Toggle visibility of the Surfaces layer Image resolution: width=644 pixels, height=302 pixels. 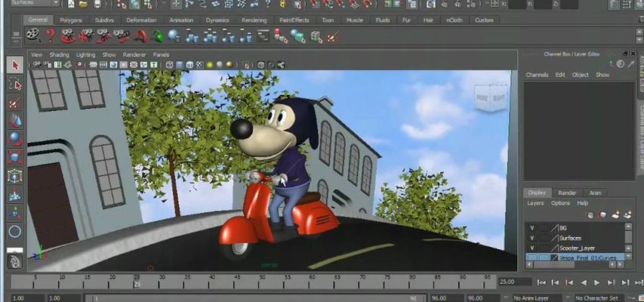[532, 238]
